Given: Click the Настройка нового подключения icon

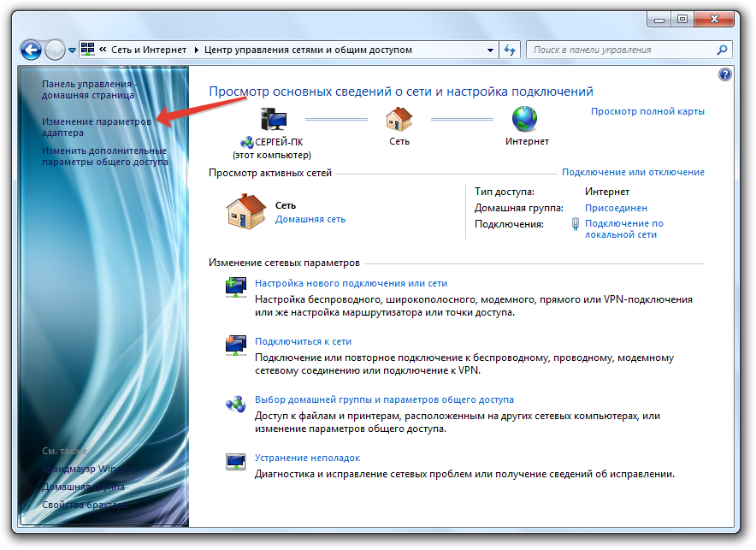Looking at the screenshot, I should pyautogui.click(x=235, y=286).
